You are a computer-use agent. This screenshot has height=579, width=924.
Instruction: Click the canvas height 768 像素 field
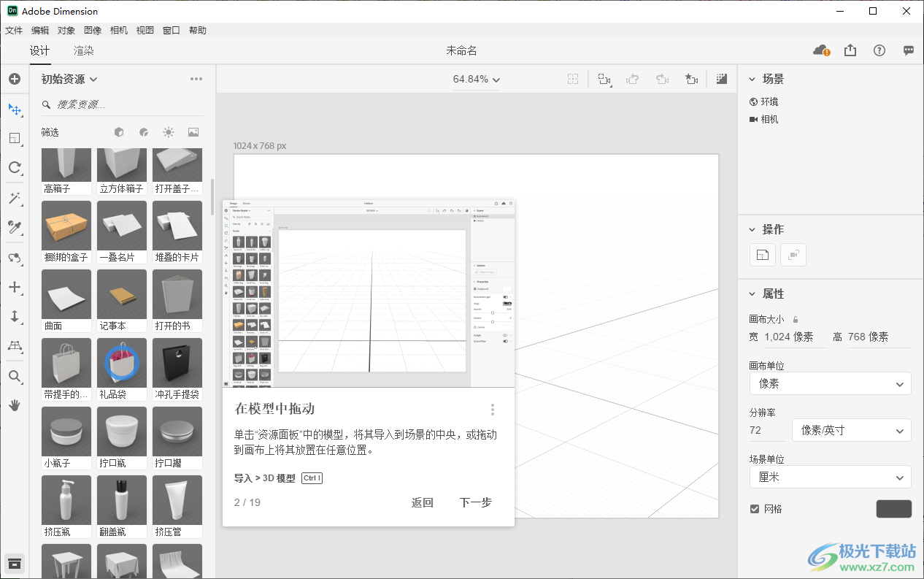(x=879, y=337)
